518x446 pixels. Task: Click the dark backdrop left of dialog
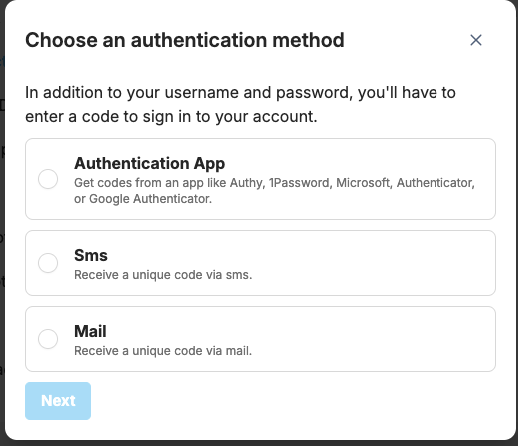coord(2,200)
